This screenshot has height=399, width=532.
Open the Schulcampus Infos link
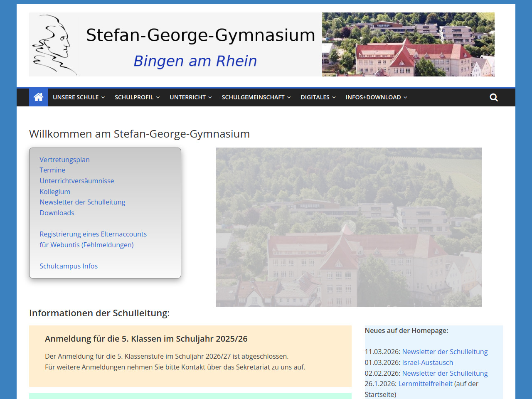pyautogui.click(x=69, y=266)
